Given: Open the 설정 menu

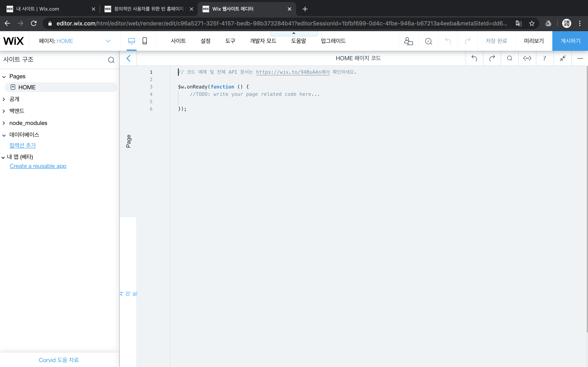Looking at the screenshot, I should 205,41.
